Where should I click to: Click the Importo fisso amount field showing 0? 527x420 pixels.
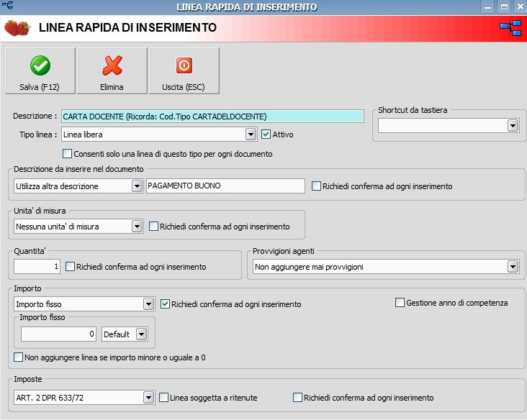click(58, 334)
